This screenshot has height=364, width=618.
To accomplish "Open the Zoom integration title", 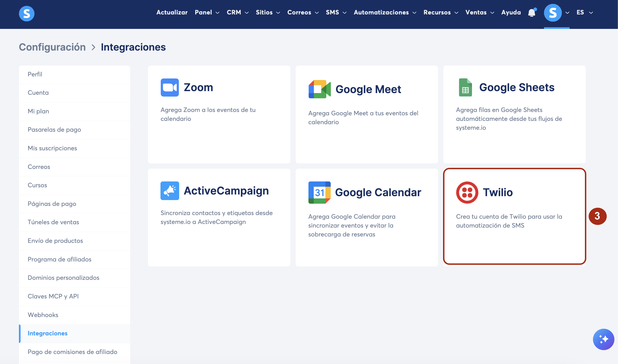I will pos(198,88).
